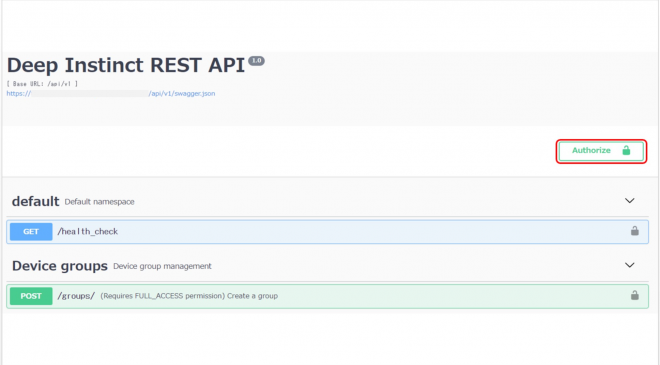Click the Create a group description text
The height and width of the screenshot is (365, 660).
252,296
